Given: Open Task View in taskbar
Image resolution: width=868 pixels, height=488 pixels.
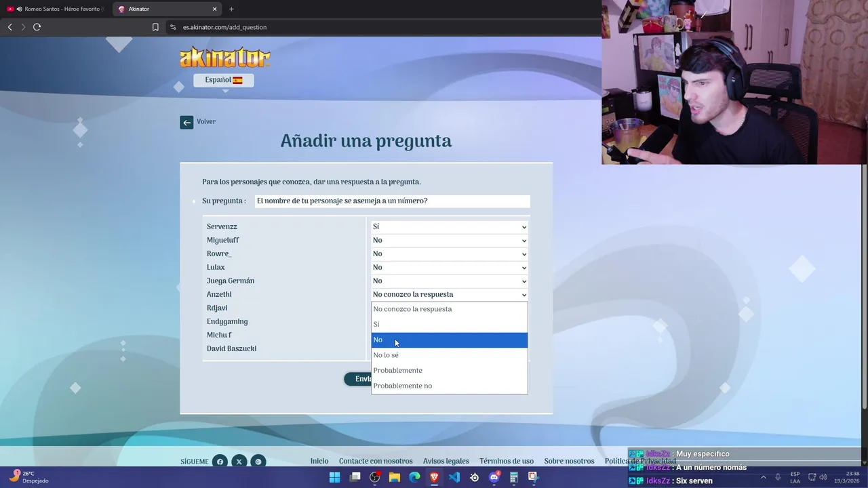Looking at the screenshot, I should click(355, 477).
